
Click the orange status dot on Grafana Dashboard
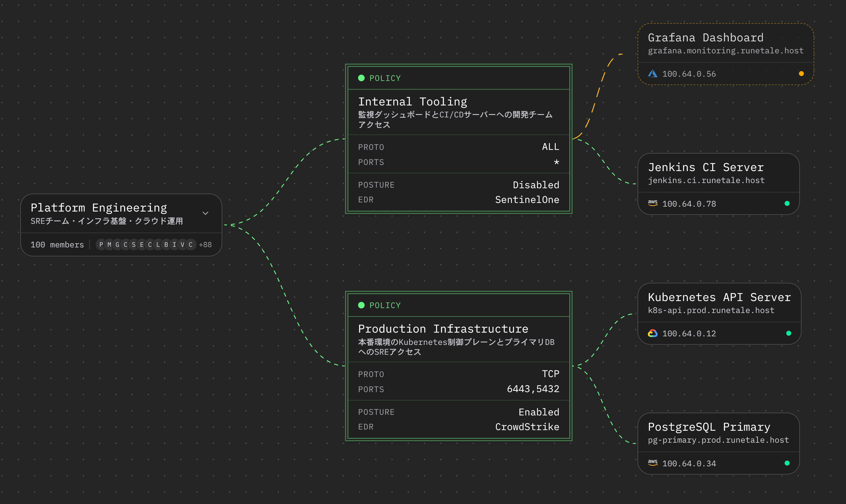click(801, 74)
